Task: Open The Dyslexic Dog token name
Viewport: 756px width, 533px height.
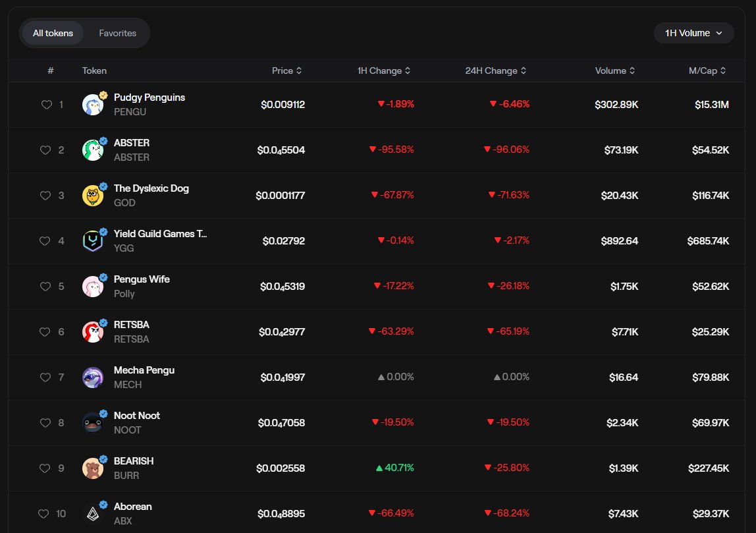Action: (151, 188)
